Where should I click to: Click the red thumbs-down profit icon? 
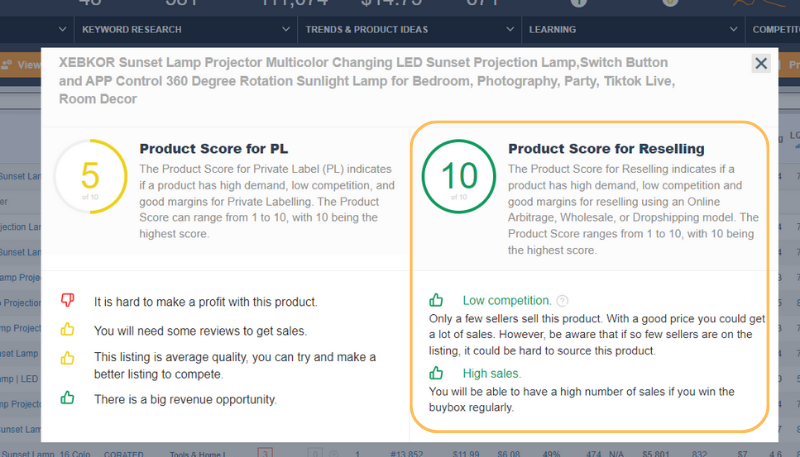click(68, 300)
